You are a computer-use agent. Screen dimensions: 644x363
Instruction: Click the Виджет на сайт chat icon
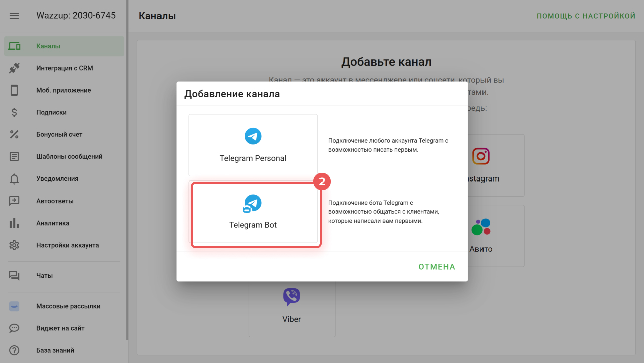tap(14, 328)
